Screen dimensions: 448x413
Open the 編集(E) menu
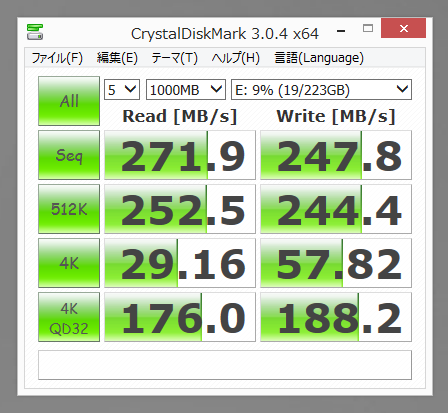coord(117,58)
